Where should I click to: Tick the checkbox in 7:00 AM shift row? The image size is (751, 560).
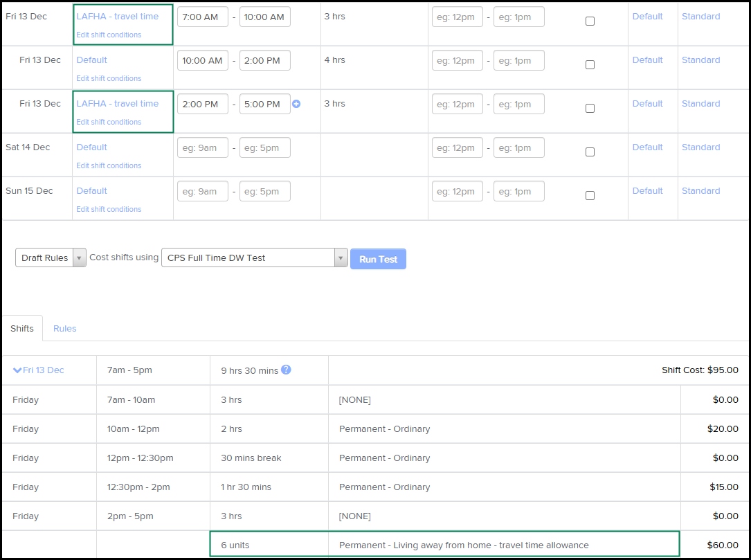click(x=590, y=21)
